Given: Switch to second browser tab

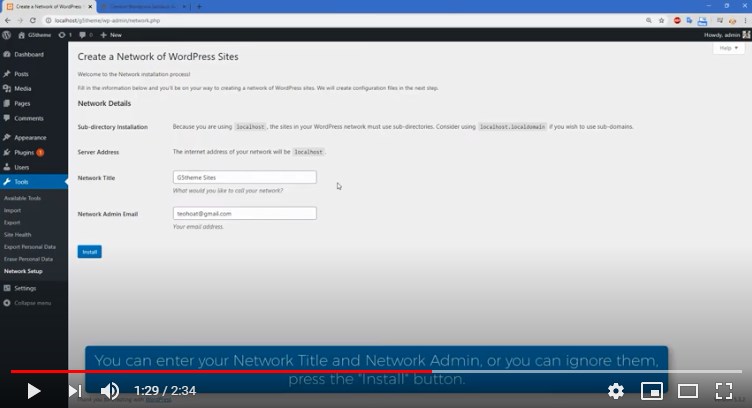Looking at the screenshot, I should tap(144, 7).
